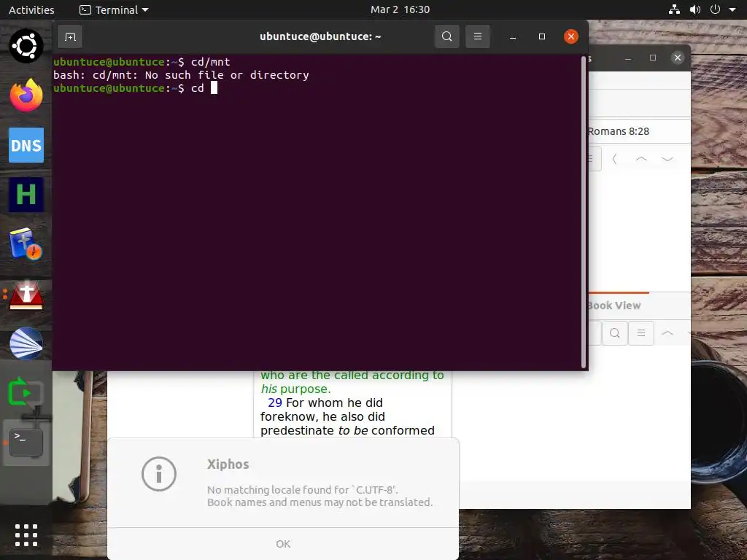Viewport: 747px width, 560px height.
Task: Expand system menu arrow in top bar
Action: coord(732,9)
